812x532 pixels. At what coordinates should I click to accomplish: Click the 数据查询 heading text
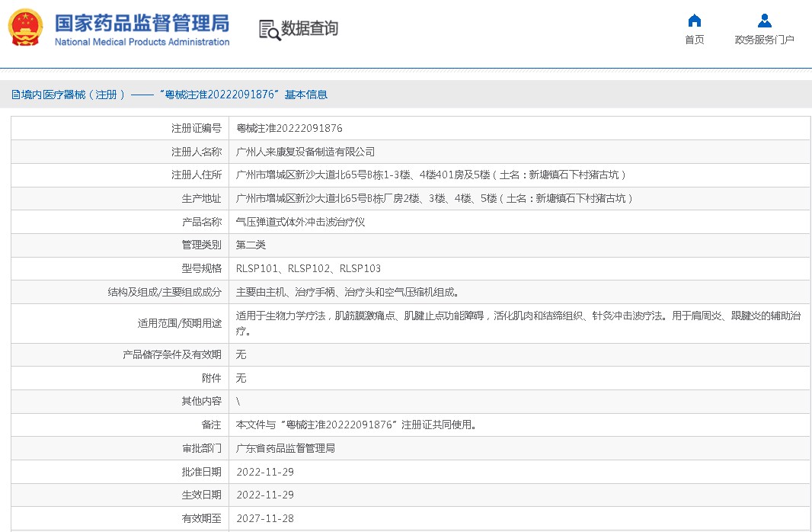pyautogui.click(x=309, y=29)
